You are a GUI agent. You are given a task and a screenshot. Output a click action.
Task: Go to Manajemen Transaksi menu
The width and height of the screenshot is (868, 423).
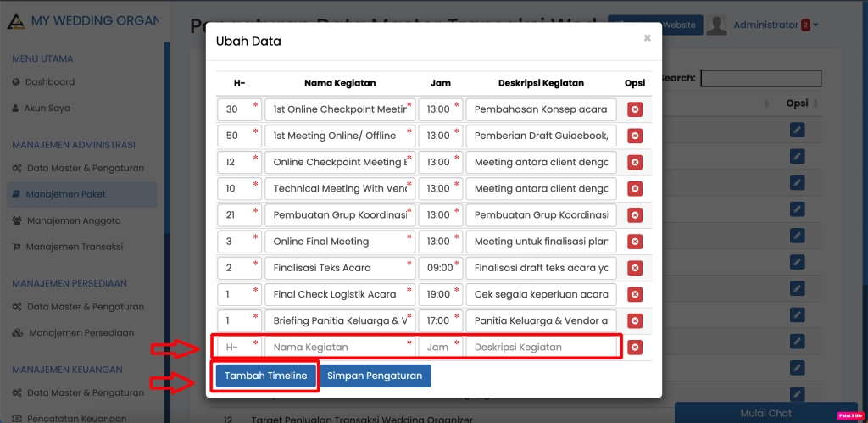pos(74,247)
